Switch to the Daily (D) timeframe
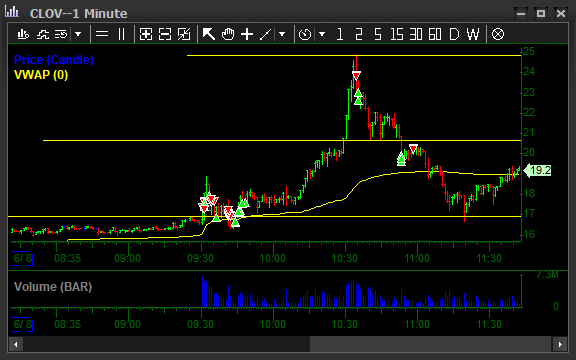The width and height of the screenshot is (576, 360). tap(454, 34)
